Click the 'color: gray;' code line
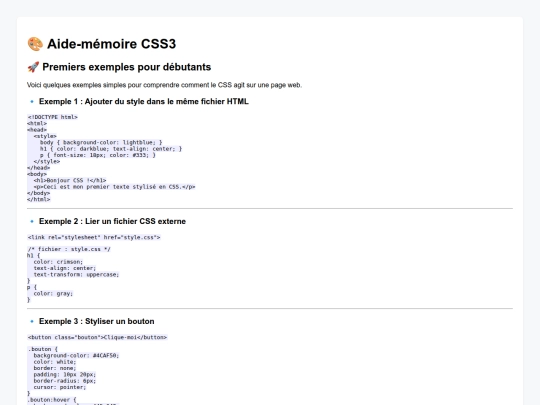 pyautogui.click(x=53, y=293)
